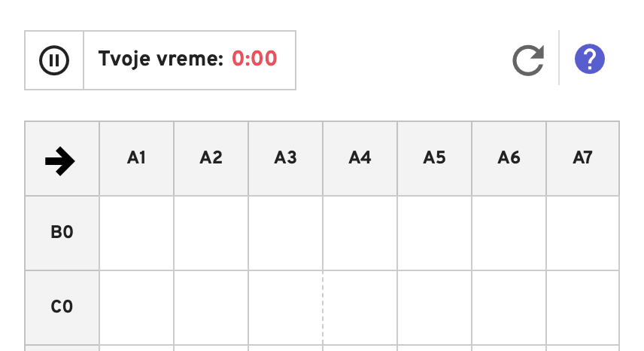
Task: Select the A2 column header
Action: point(211,159)
